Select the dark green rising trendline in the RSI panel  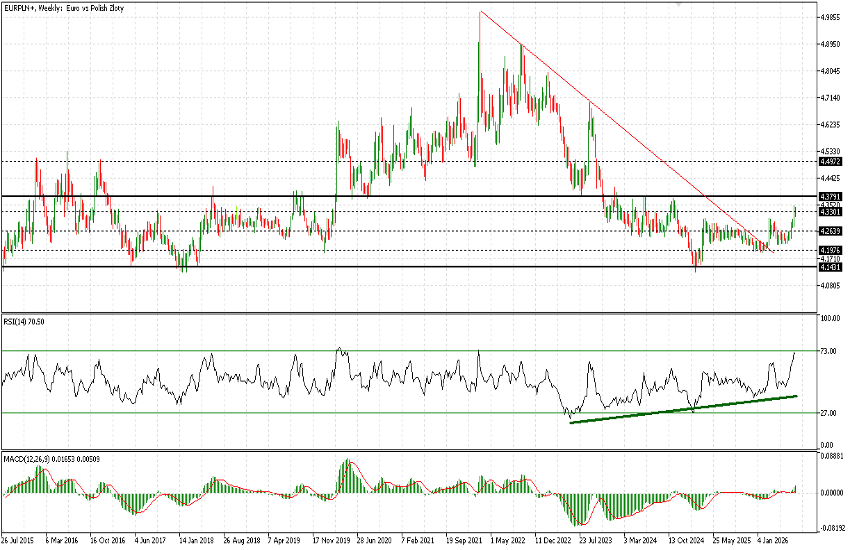coord(684,410)
